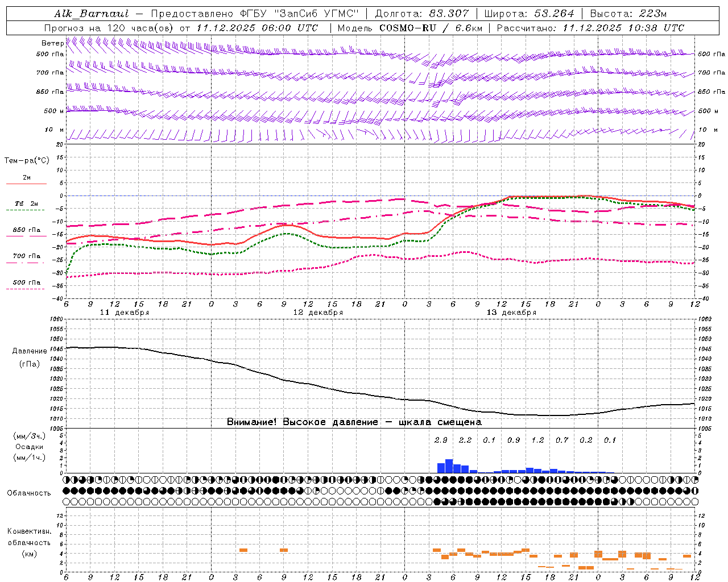Click the 'Ветер' wind panel label
Image resolution: width=728 pixels, height=582 pixels.
(52, 43)
